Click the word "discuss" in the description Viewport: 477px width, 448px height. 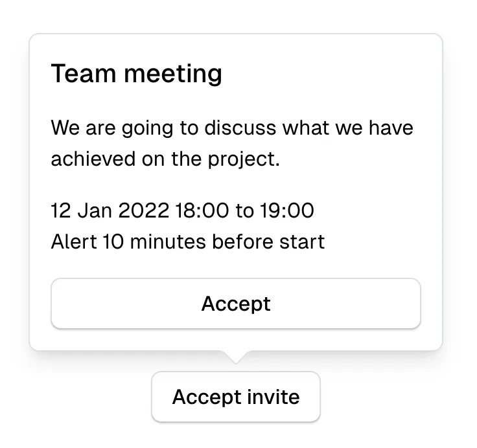(240, 128)
